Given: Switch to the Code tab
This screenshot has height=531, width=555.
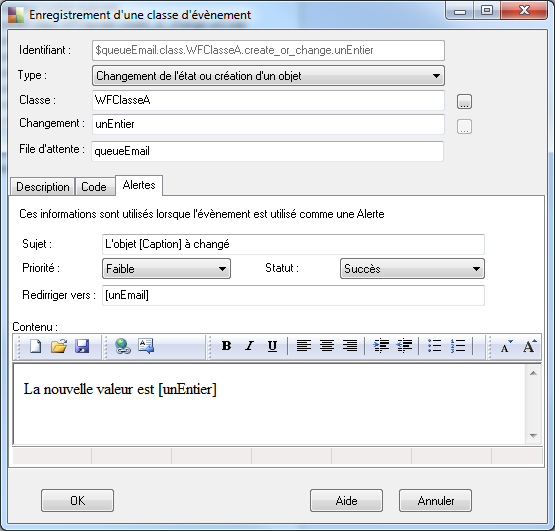Looking at the screenshot, I should click(94, 187).
